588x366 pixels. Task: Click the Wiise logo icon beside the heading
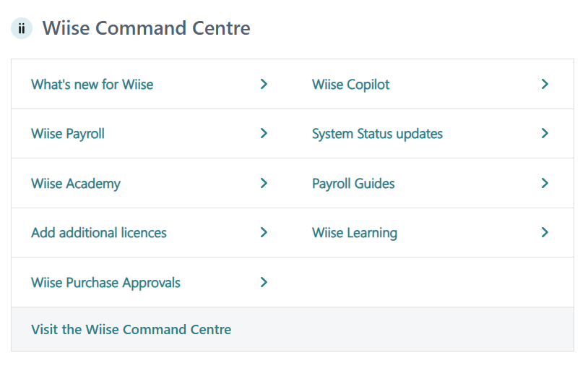[x=22, y=29]
